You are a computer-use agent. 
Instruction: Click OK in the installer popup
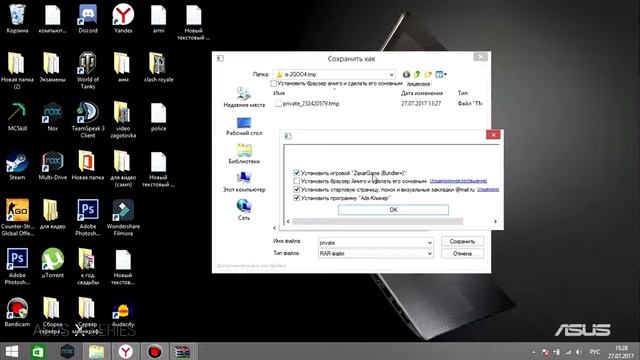pos(393,209)
